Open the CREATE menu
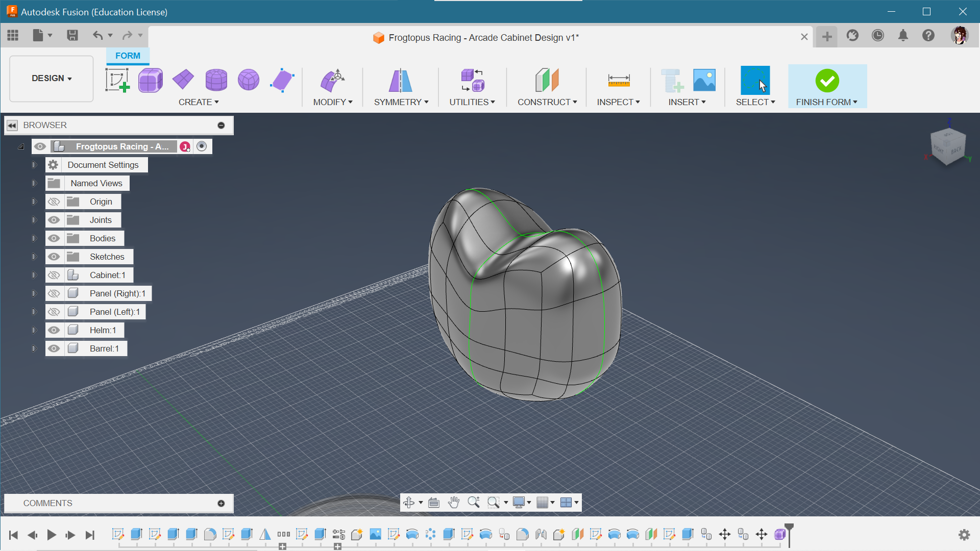Image resolution: width=980 pixels, height=551 pixels. coord(199,102)
